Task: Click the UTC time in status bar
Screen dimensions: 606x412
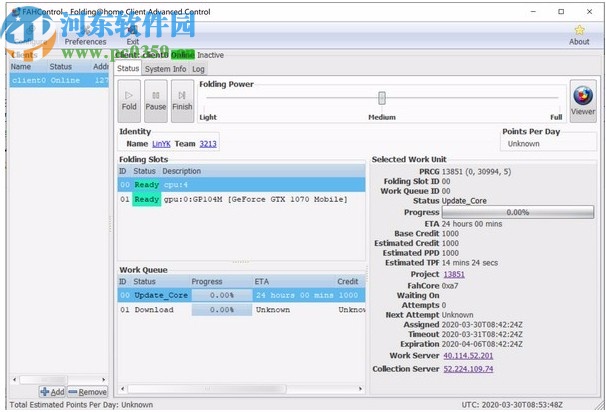Action: click(512, 405)
